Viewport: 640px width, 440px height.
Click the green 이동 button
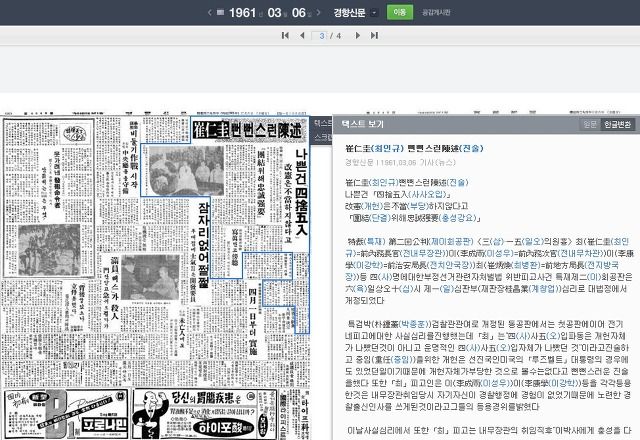(x=400, y=12)
